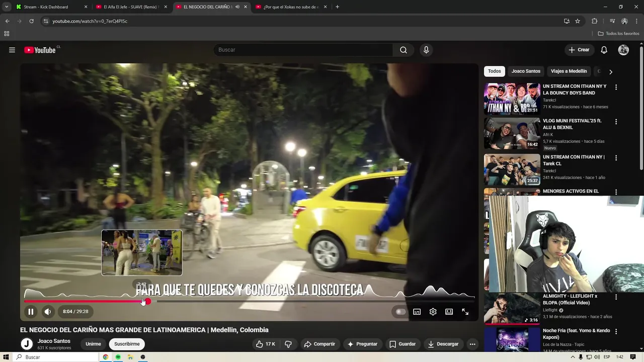Image resolution: width=644 pixels, height=362 pixels.
Task: Show next filter chips arrow
Action: point(611,71)
